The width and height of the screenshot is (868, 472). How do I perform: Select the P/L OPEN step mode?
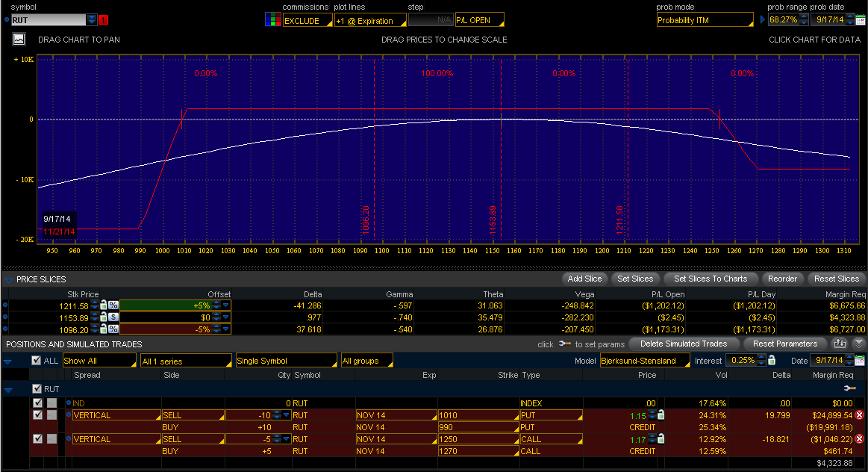[x=479, y=19]
